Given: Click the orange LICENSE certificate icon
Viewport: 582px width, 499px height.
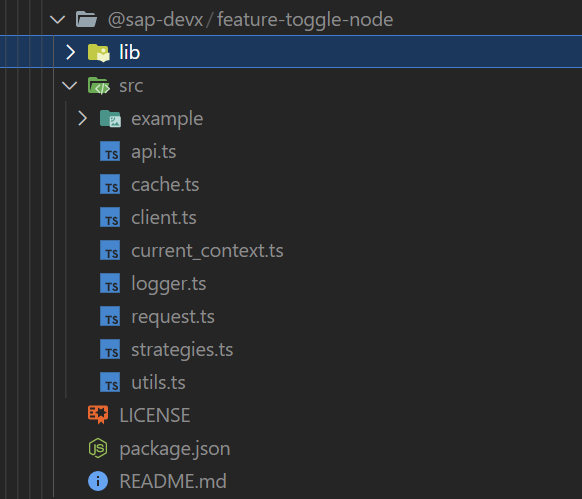Looking at the screenshot, I should click(x=98, y=415).
